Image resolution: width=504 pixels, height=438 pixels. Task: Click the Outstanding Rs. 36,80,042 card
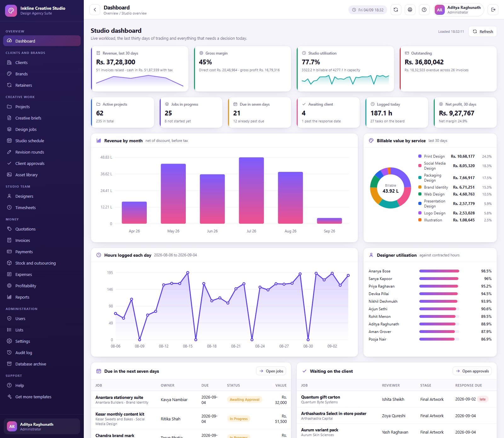[x=448, y=69]
